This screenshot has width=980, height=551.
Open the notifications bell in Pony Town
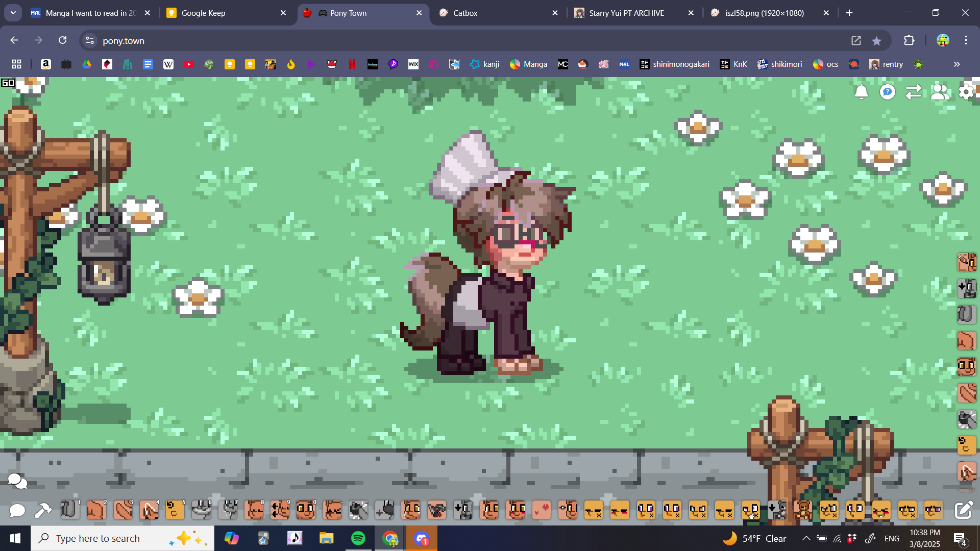point(861,92)
